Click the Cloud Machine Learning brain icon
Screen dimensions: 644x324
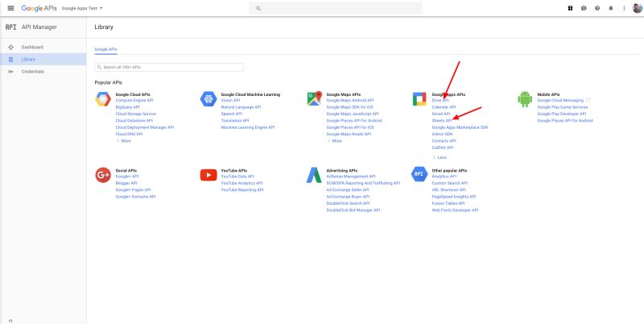click(x=208, y=99)
